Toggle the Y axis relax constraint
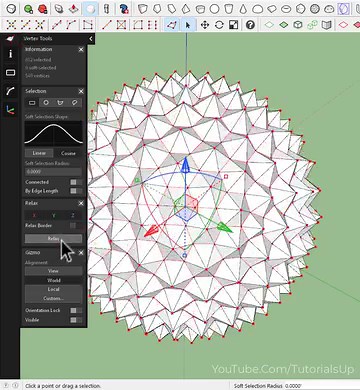The image size is (360, 390). point(53,215)
